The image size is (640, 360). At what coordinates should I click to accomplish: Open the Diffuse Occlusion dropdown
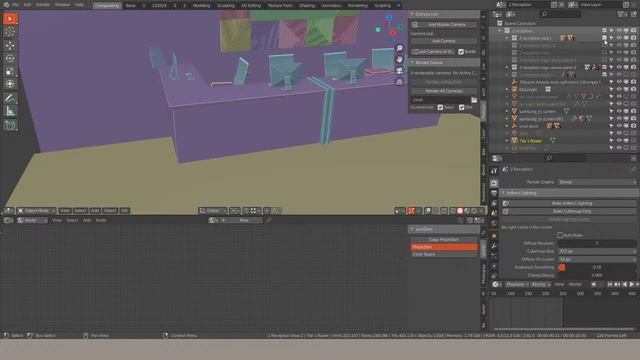[596, 259]
